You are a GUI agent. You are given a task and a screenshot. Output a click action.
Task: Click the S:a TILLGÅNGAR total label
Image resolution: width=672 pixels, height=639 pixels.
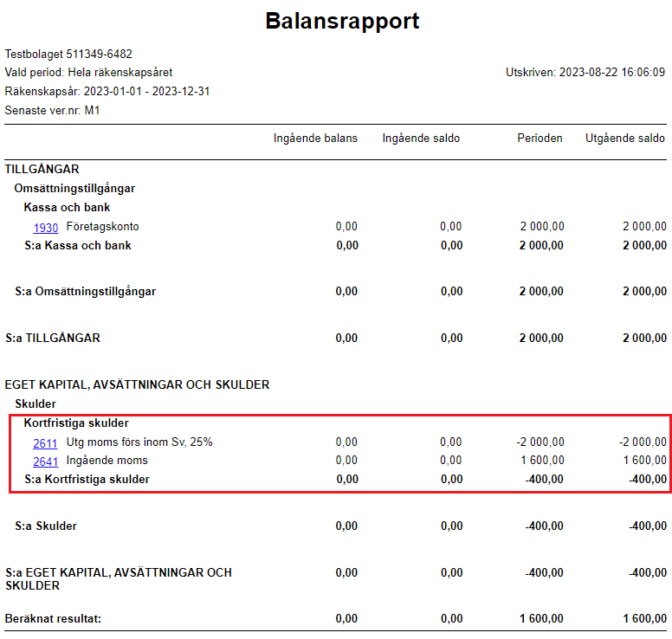tap(53, 338)
